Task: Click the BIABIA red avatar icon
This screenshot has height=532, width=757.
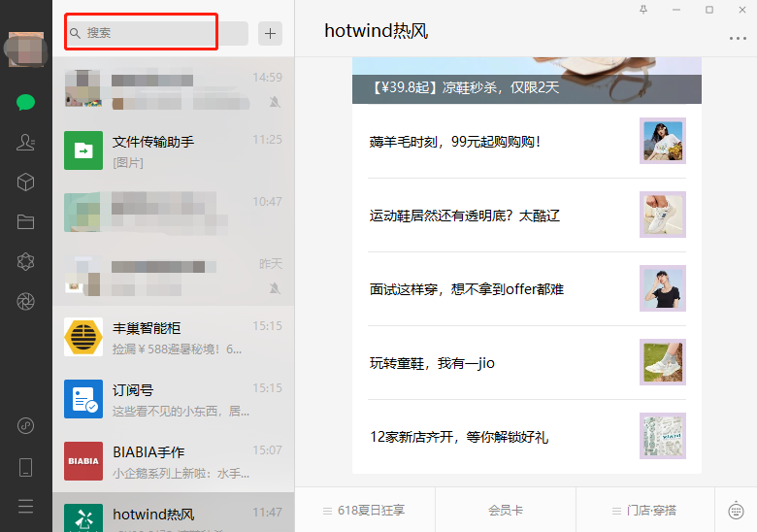Action: pos(83,461)
